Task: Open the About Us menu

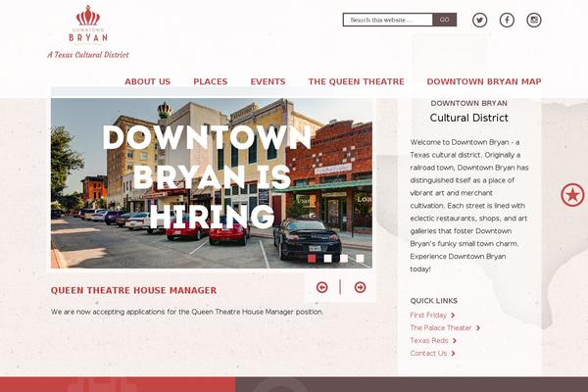Action: click(147, 81)
